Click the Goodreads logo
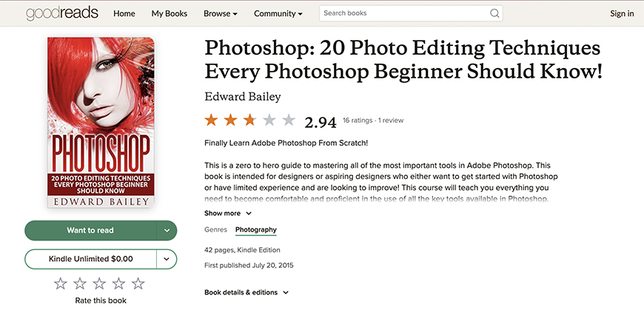Image resolution: width=644 pixels, height=310 pixels. click(62, 13)
